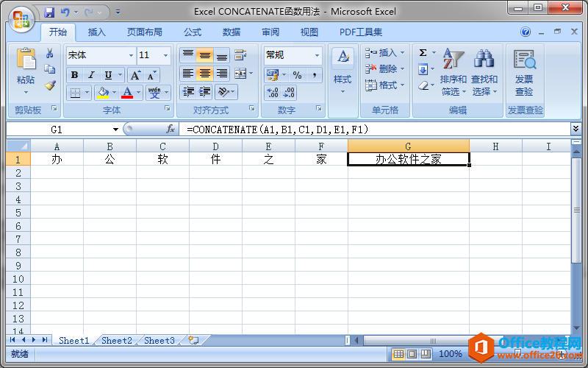Screen dimensions: 588x368
Task: Switch to the 页面布局 tab
Action: pyautogui.click(x=144, y=32)
